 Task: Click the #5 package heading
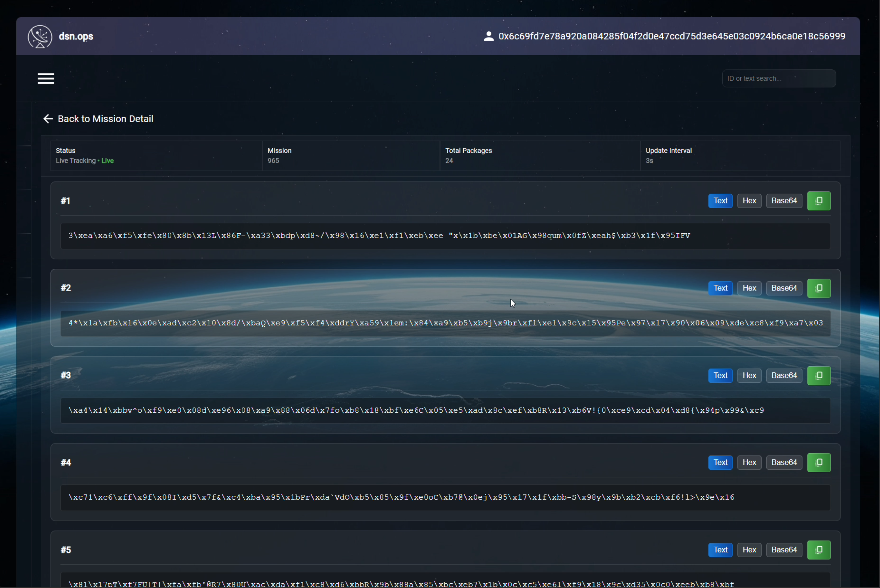66,550
